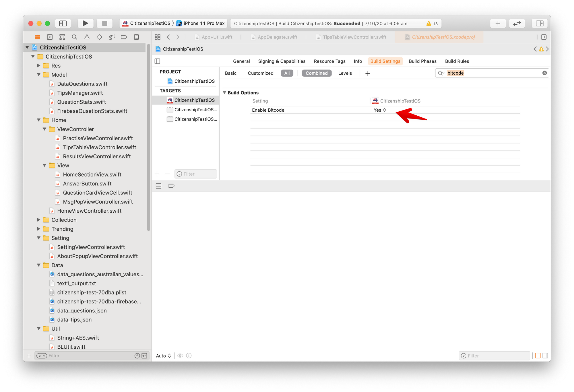Toggle the inspectors panel on the right
The height and width of the screenshot is (392, 574).
click(540, 23)
